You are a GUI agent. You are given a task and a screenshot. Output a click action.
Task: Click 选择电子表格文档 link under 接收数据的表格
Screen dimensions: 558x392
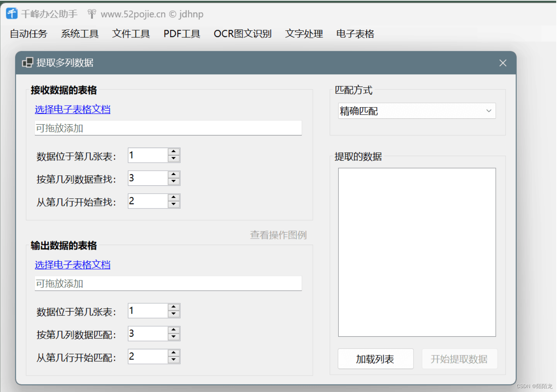[72, 110]
